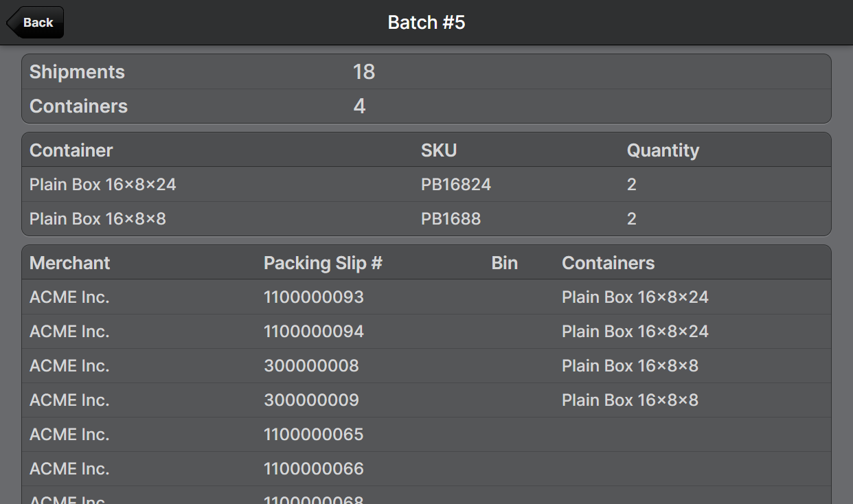Open packing slip 1100000094

tap(314, 332)
